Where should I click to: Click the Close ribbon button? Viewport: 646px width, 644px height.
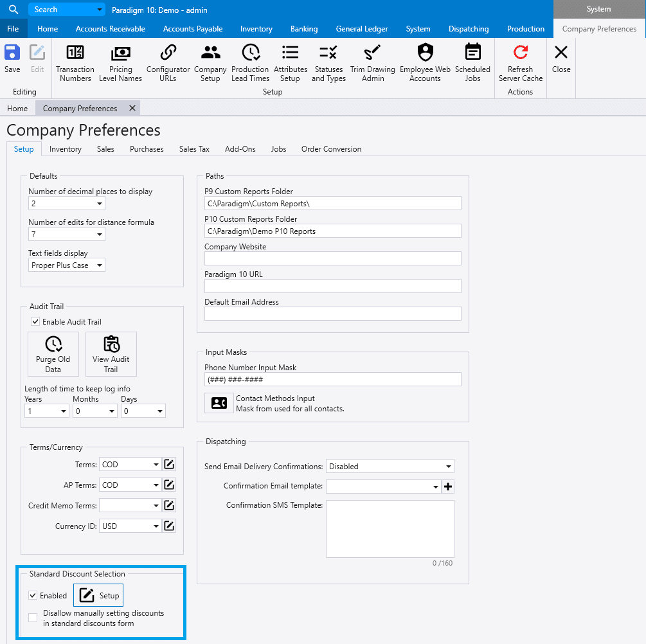click(561, 58)
